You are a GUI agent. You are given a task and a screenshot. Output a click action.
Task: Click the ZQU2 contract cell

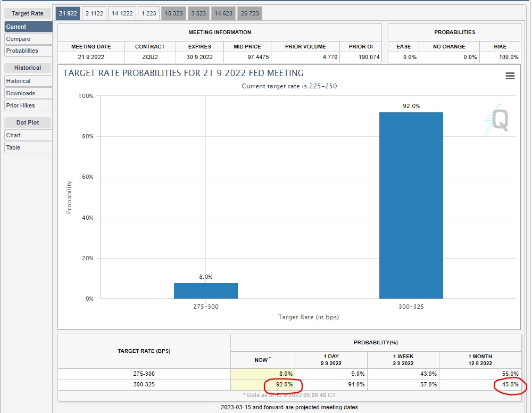click(x=150, y=57)
